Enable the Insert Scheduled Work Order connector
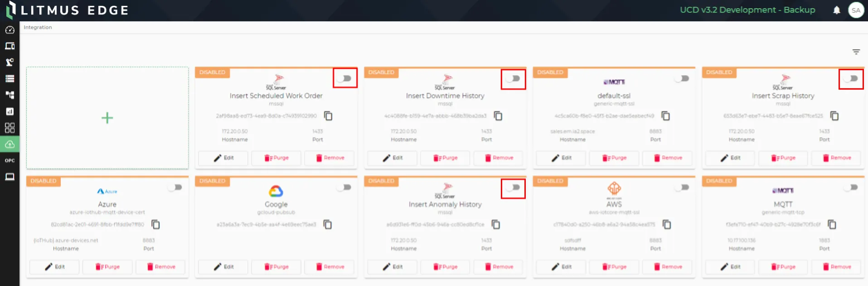The height and width of the screenshot is (286, 868). (345, 78)
